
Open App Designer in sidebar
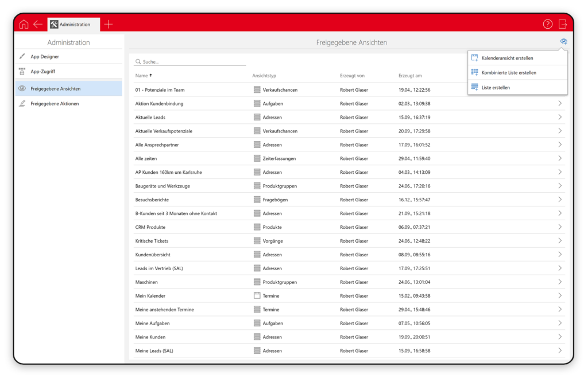click(45, 57)
